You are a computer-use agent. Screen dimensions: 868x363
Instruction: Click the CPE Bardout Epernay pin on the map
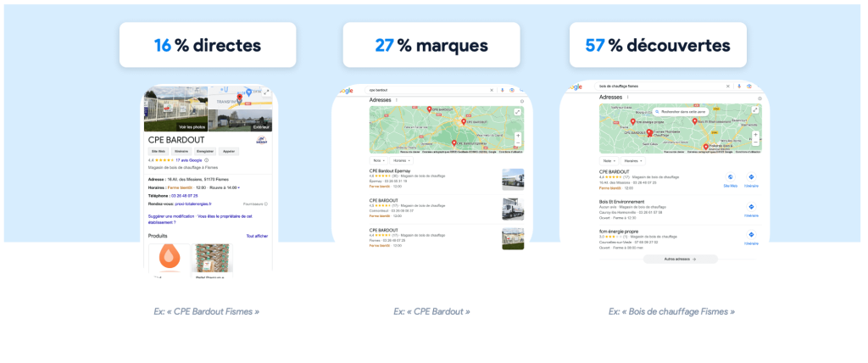[x=454, y=143]
